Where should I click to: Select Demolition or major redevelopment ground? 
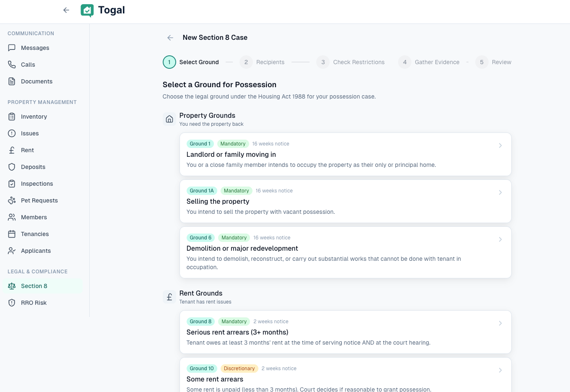(x=345, y=252)
